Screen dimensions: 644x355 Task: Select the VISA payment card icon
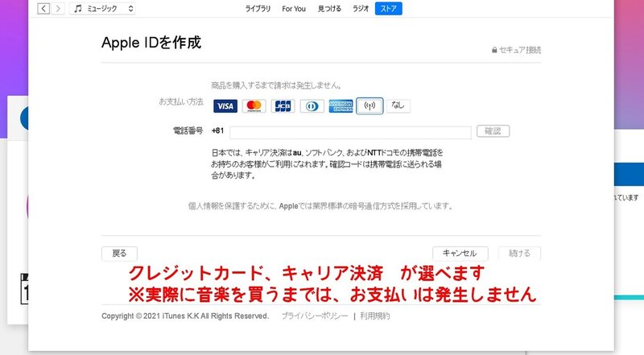pyautogui.click(x=225, y=106)
